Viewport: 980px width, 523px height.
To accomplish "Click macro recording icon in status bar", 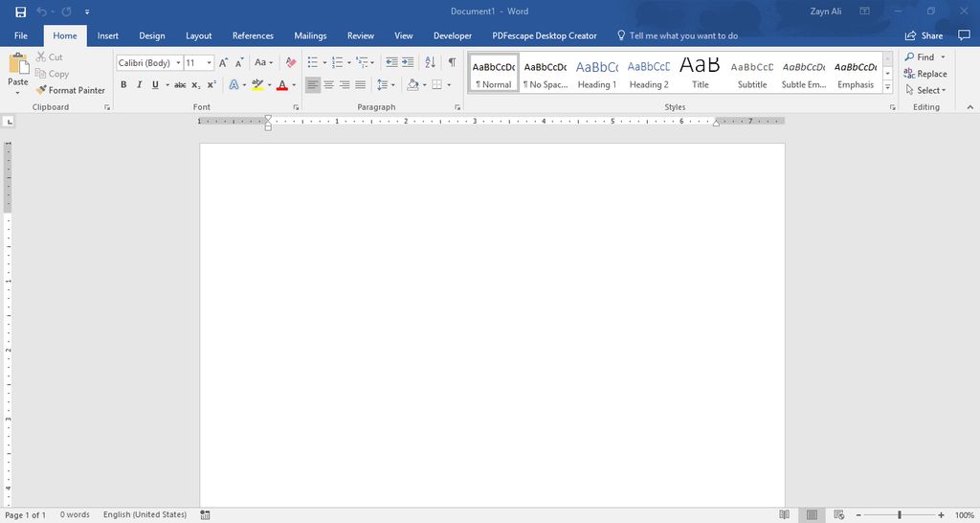I will click(205, 515).
